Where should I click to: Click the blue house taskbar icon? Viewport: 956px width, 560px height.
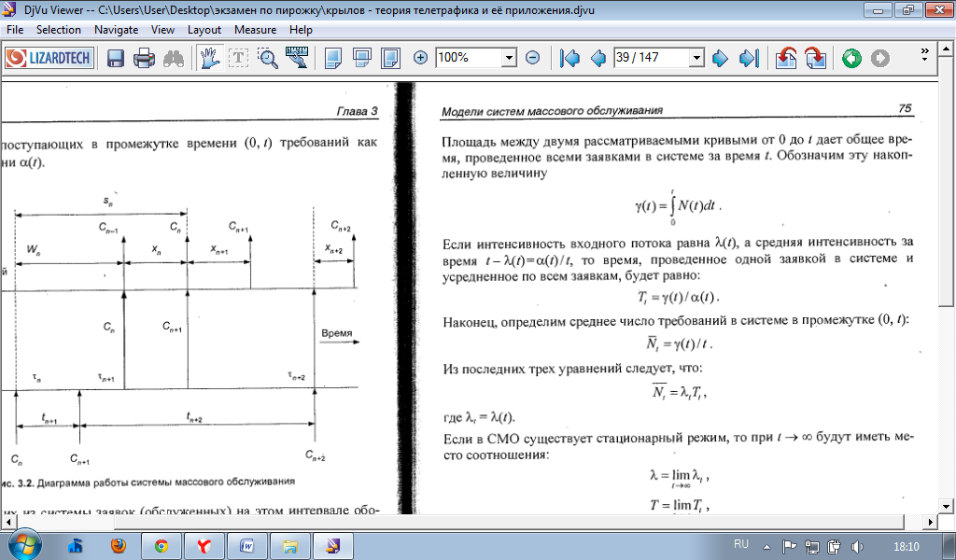[76, 546]
